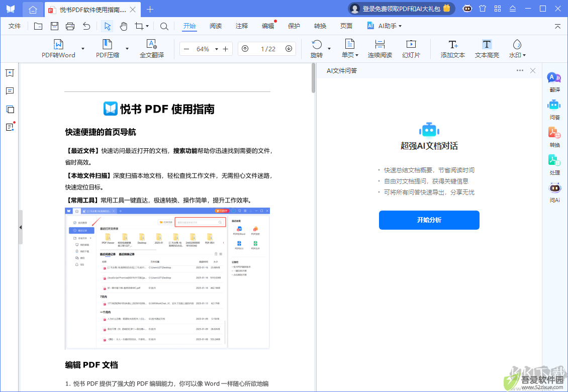The image size is (568, 392).
Task: Choose the 添加文本 add text tool
Action: (453, 49)
